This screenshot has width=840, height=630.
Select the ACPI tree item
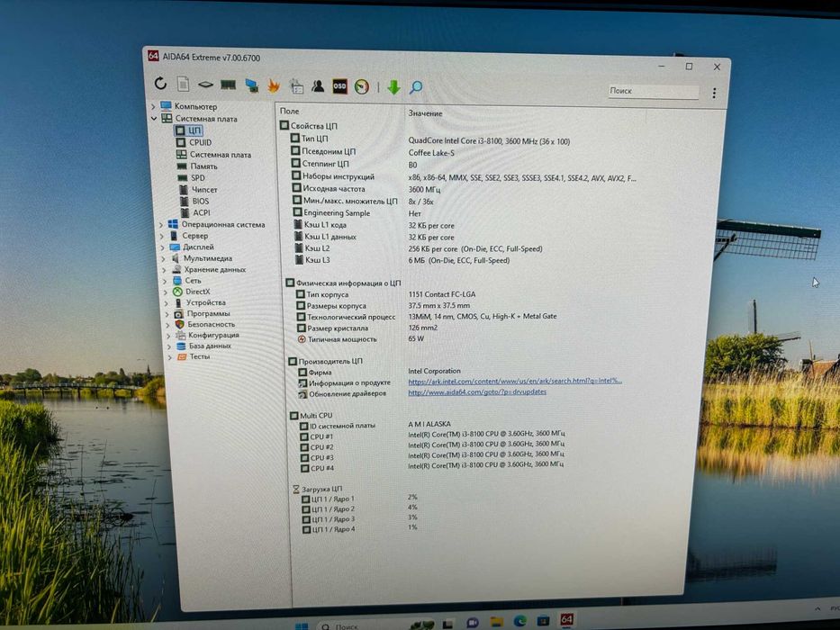click(x=195, y=212)
